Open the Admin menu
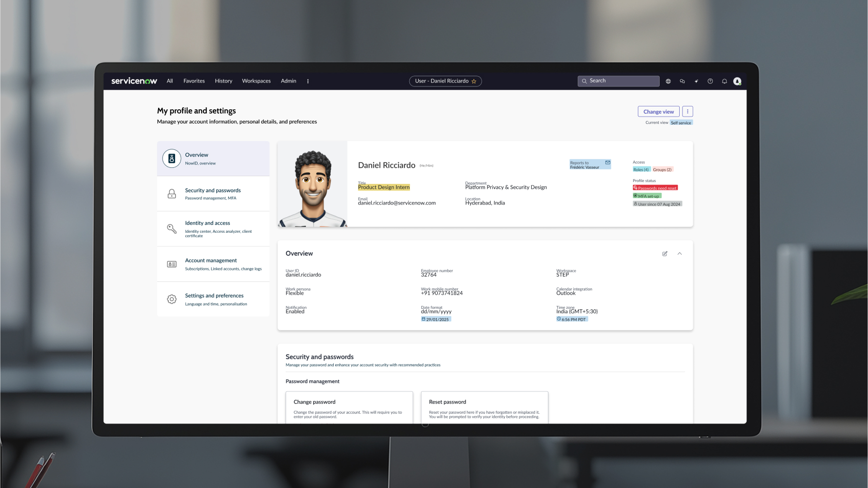This screenshot has height=488, width=868. pos(288,81)
